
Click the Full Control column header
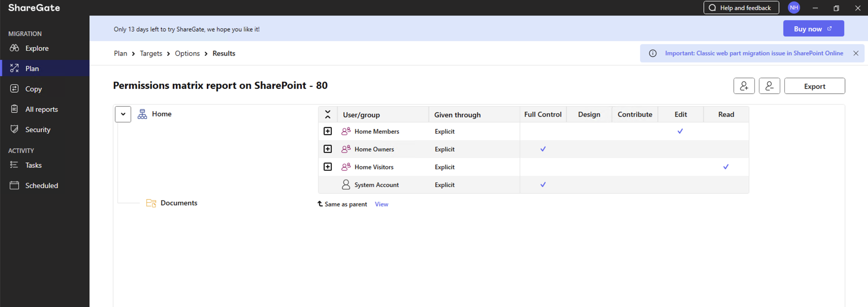543,114
